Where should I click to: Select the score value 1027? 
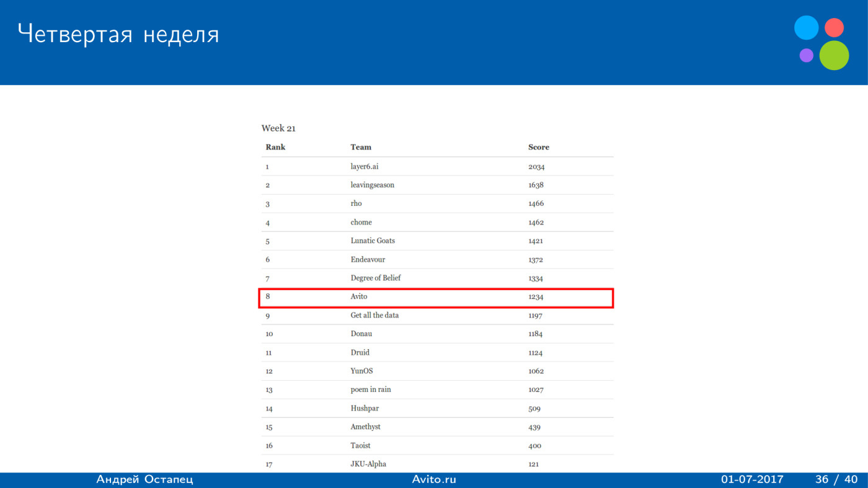coord(536,390)
